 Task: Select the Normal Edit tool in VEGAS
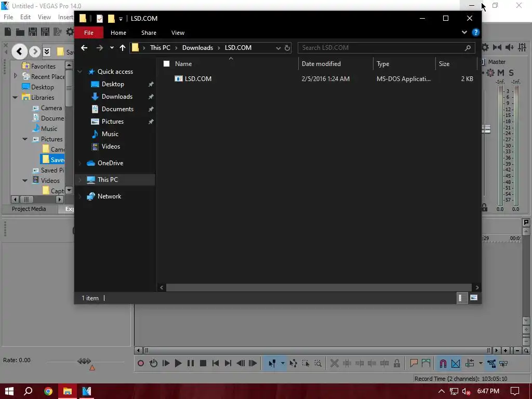[272, 363]
